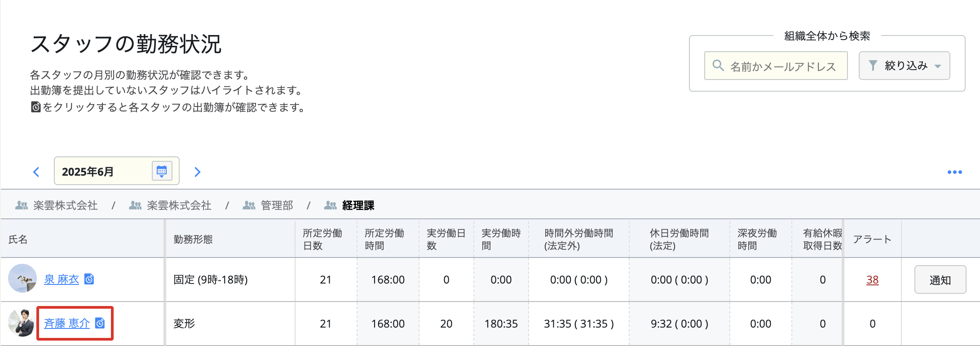The width and height of the screenshot is (980, 346).
Task: Expand the 絞り込み filter dropdown
Action: pos(904,66)
